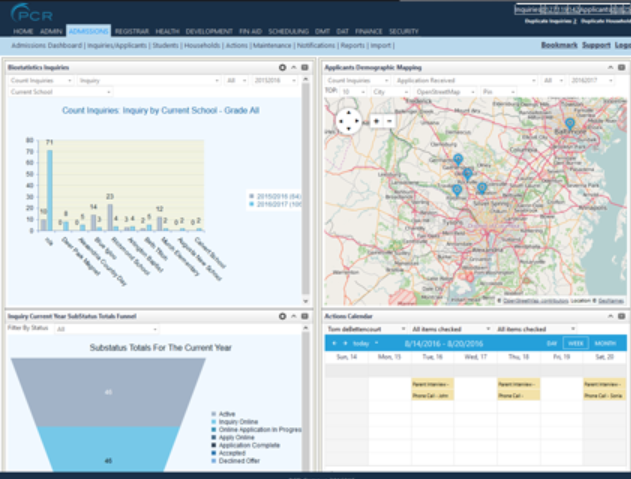Screen dimensions: 631x479
Task: Open the Import link
Action: (x=381, y=45)
